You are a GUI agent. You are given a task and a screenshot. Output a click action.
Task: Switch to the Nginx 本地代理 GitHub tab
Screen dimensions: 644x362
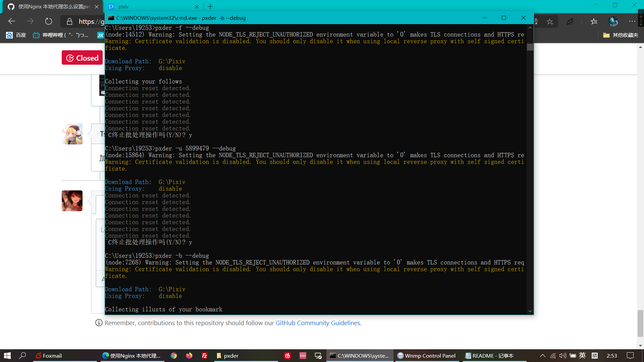point(50,6)
